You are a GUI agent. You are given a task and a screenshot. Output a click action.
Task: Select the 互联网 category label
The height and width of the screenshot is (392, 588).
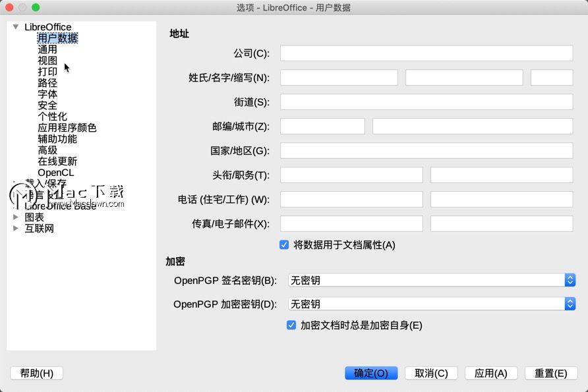39,229
